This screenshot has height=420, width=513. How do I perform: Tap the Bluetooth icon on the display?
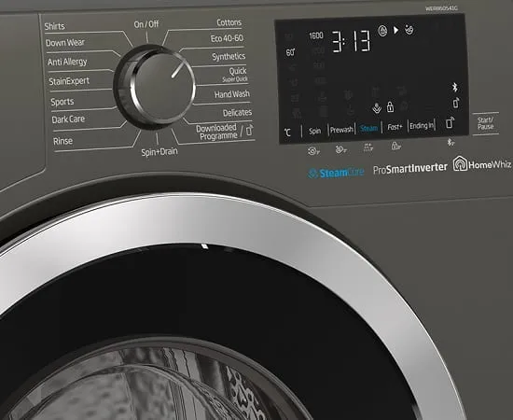point(454,87)
